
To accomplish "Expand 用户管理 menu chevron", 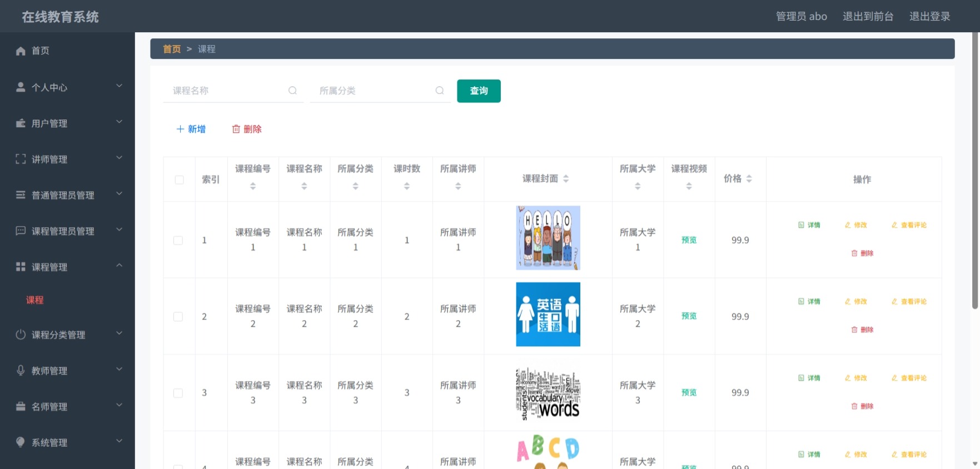I will pyautogui.click(x=119, y=122).
